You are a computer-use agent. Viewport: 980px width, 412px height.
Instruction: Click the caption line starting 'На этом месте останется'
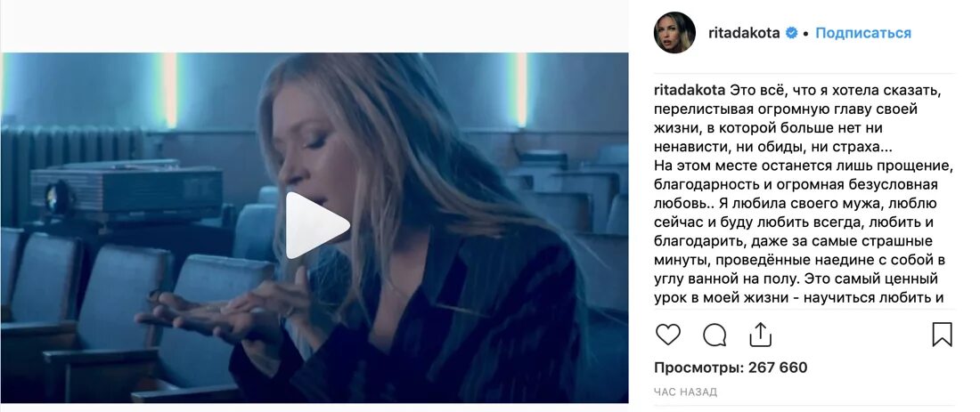point(795,166)
